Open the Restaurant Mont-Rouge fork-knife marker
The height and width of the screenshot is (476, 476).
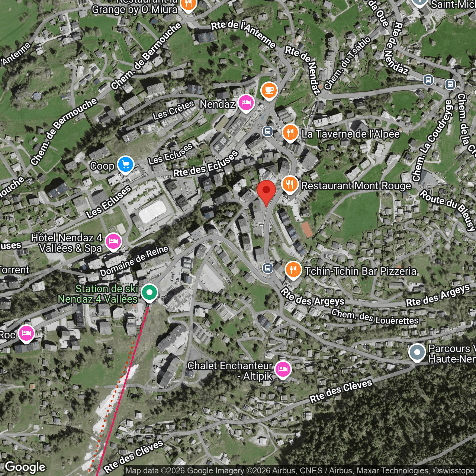pos(290,184)
